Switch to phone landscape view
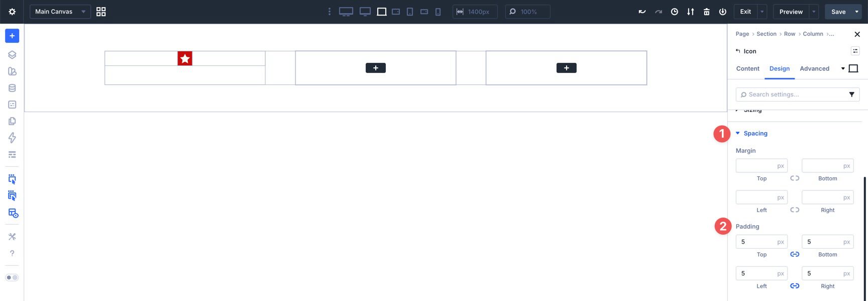Screen dimensions: 868x301 pyautogui.click(x=424, y=12)
